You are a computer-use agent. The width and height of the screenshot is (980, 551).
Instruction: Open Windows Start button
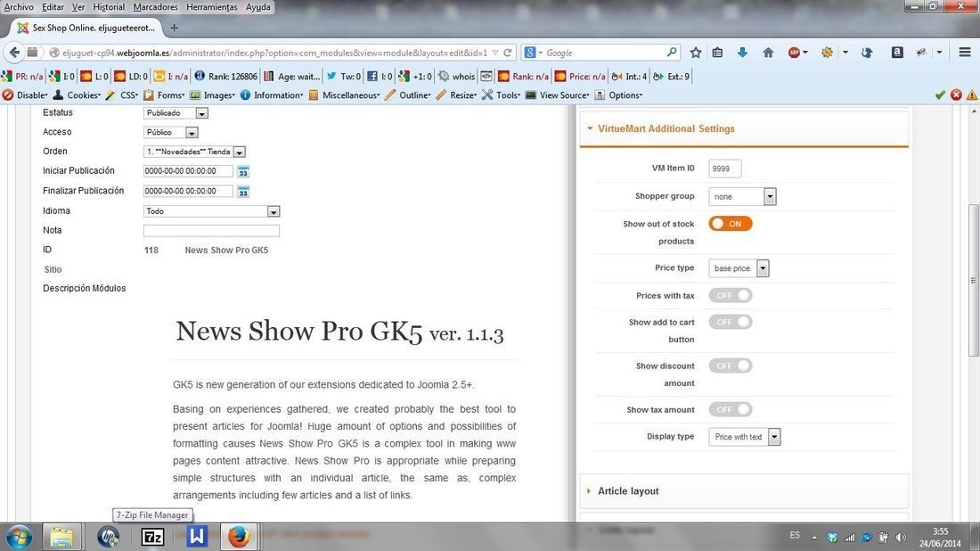pyautogui.click(x=19, y=538)
